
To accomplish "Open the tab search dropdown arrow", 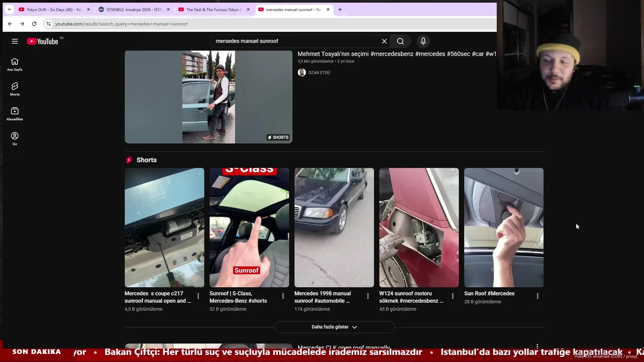I will click(x=9, y=10).
